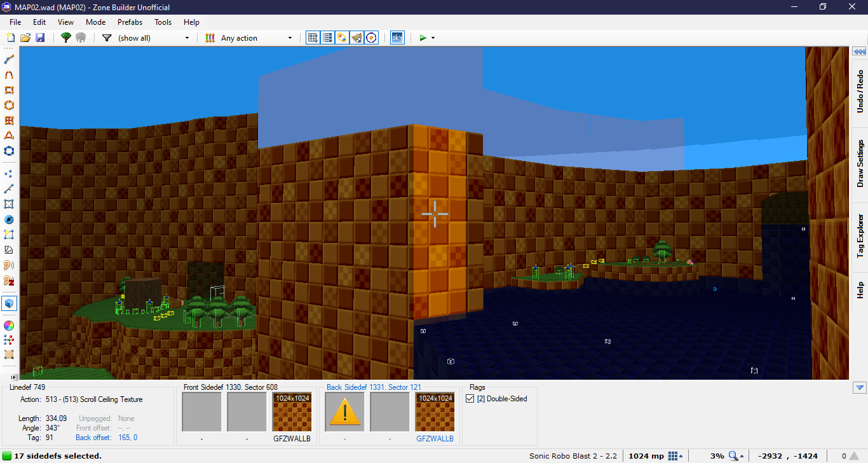The image size is (868, 463).
Task: Switch to Things mode arrow icon
Action: point(9,219)
